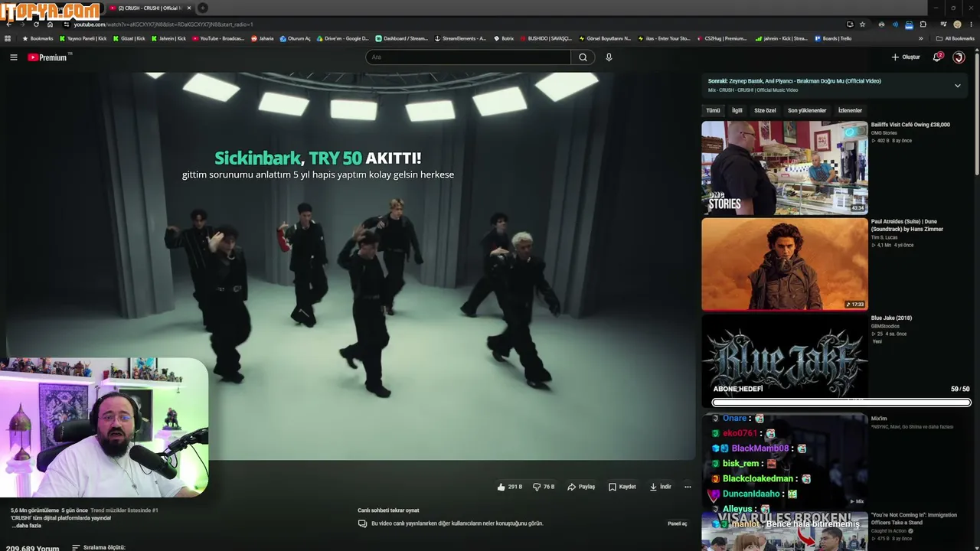Open the Gözat Kick bookmark

[129, 38]
